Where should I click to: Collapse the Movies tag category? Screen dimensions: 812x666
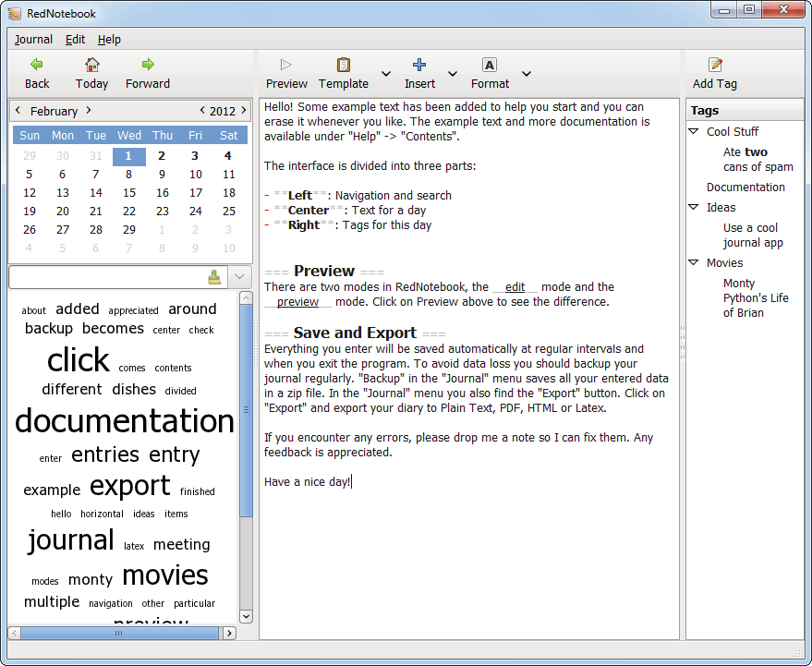[694, 263]
